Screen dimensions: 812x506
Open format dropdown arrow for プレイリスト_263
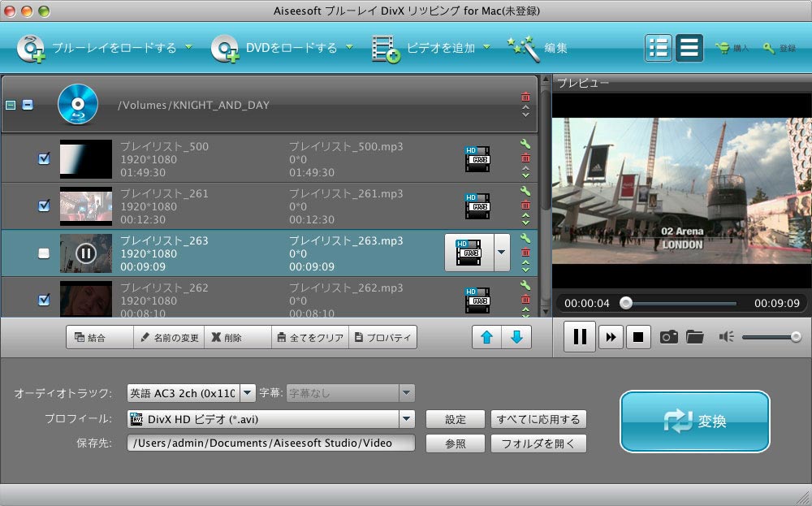click(501, 253)
